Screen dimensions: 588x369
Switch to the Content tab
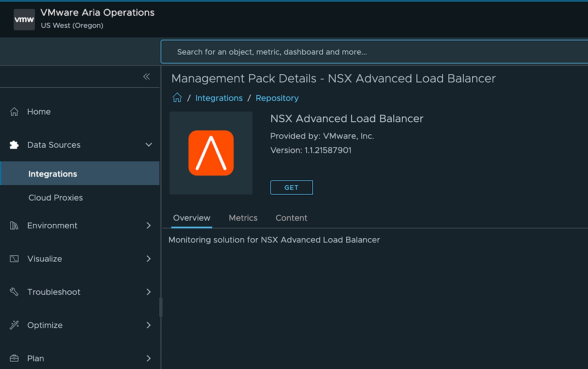click(292, 218)
